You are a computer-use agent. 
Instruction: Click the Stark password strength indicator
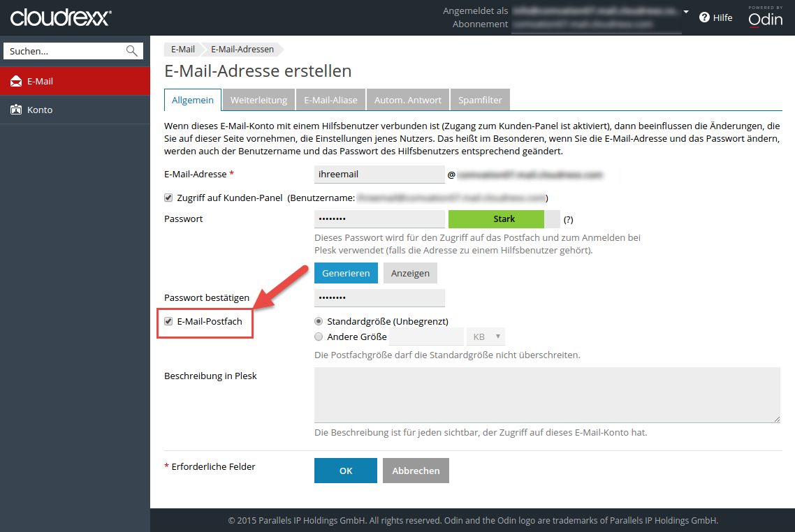(504, 219)
